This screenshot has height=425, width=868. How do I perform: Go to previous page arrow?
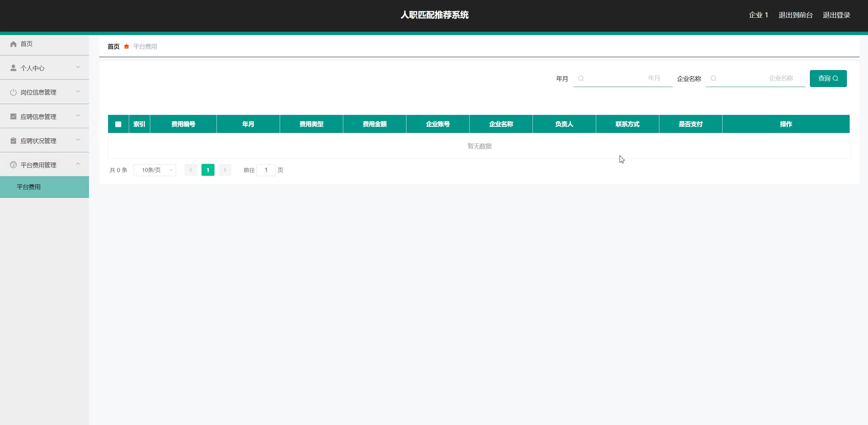tap(191, 170)
